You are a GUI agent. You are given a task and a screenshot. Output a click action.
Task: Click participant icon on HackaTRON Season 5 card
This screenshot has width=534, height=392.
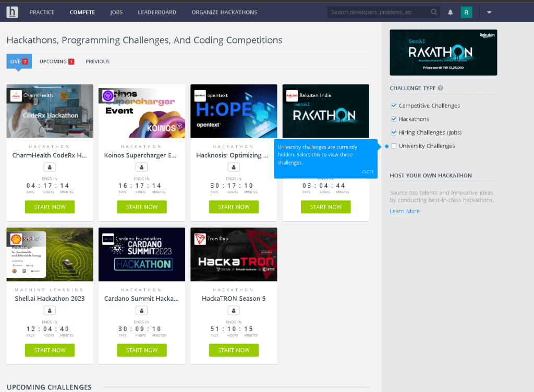coord(234,310)
